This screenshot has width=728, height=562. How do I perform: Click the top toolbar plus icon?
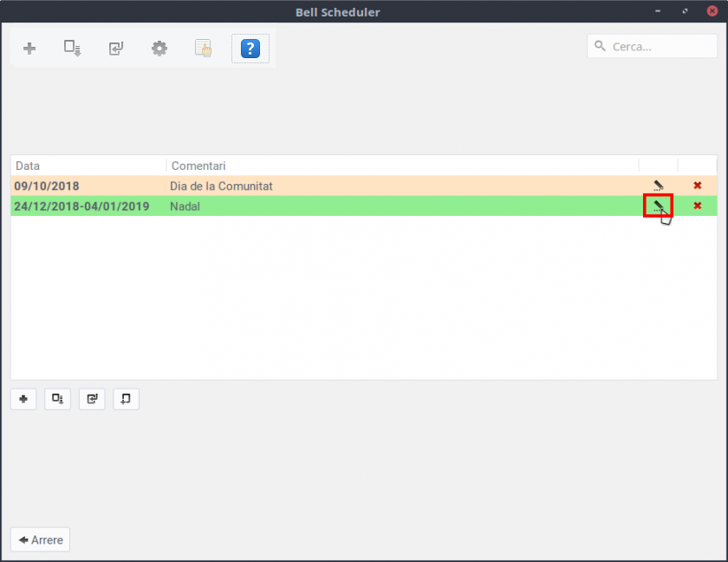click(29, 49)
